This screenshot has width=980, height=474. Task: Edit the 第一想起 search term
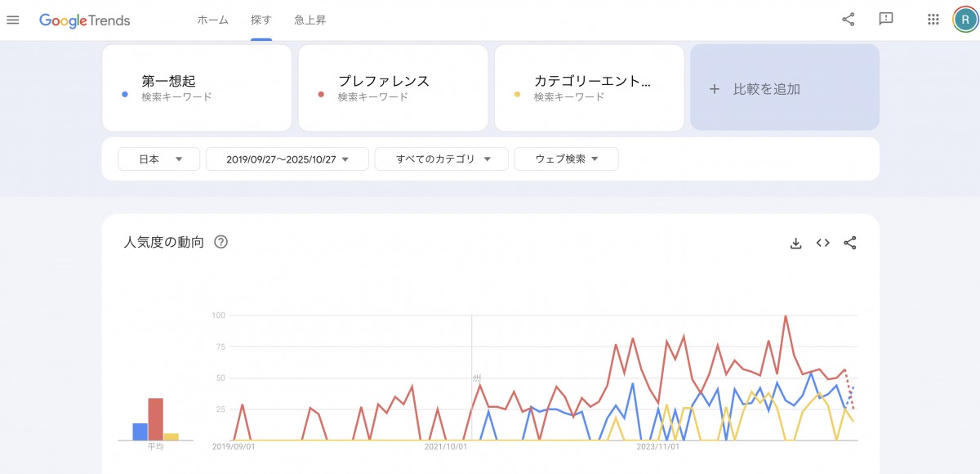pos(169,81)
